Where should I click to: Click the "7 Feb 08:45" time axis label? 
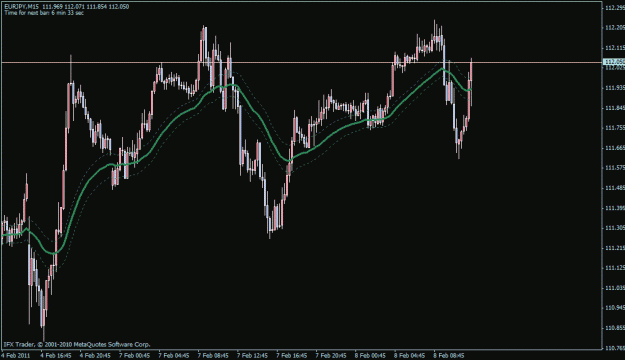(213, 355)
